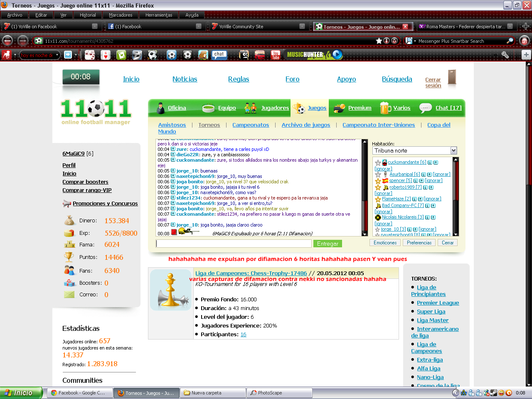Click the chat bubble toolbar icon
Viewport: 532px width, 399px height.
[219, 54]
